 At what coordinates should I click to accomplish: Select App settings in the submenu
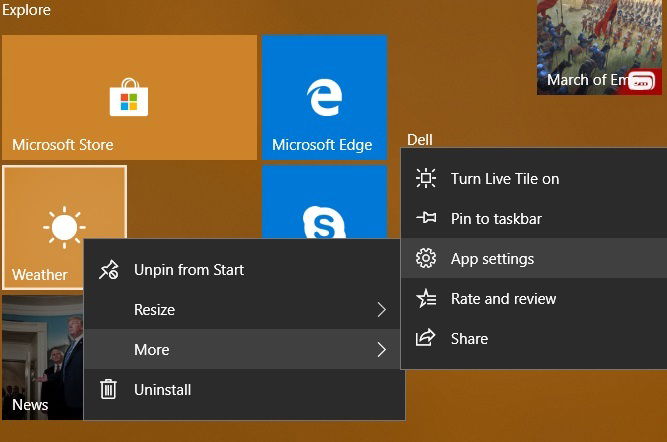coord(534,258)
